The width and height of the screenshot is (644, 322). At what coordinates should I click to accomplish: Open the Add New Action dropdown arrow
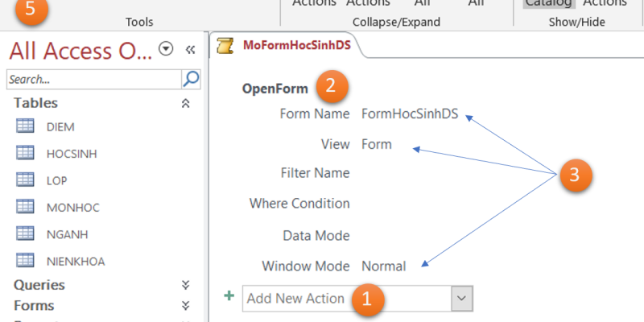click(x=461, y=298)
